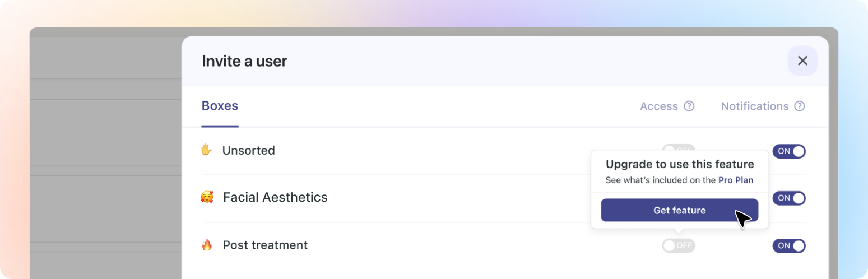Select the Facial Aesthetics box
The width and height of the screenshot is (868, 279).
pyautogui.click(x=275, y=197)
